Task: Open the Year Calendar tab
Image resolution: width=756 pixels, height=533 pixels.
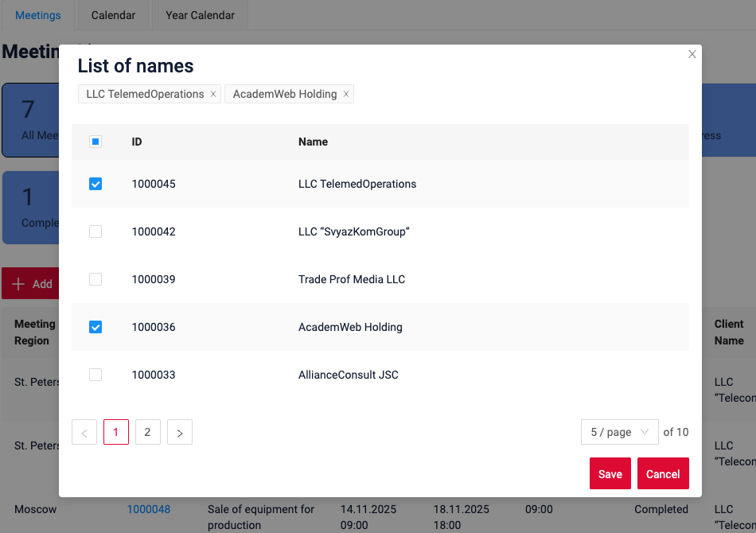Action: (x=200, y=15)
